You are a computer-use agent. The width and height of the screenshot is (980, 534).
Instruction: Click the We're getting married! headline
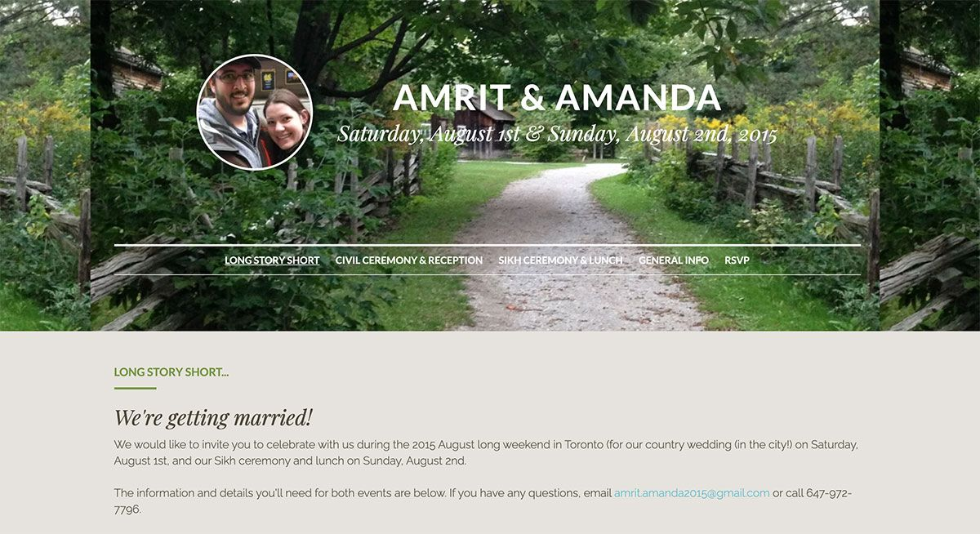pos(213,418)
